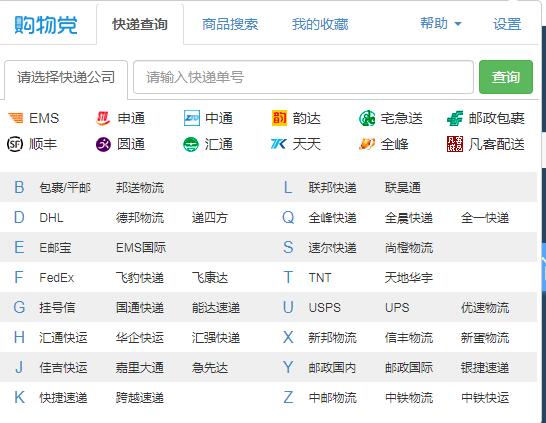This screenshot has width=546, height=423.
Task: Select 德邦物流 courier
Action: point(140,218)
